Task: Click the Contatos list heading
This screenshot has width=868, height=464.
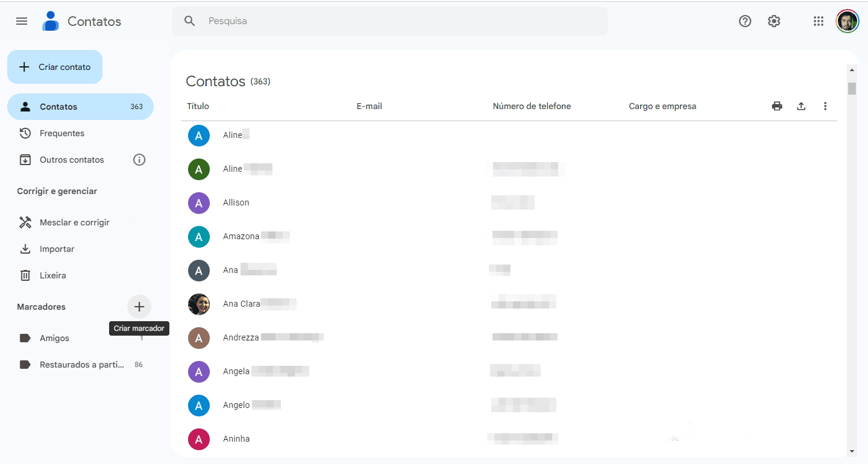Action: click(x=216, y=81)
